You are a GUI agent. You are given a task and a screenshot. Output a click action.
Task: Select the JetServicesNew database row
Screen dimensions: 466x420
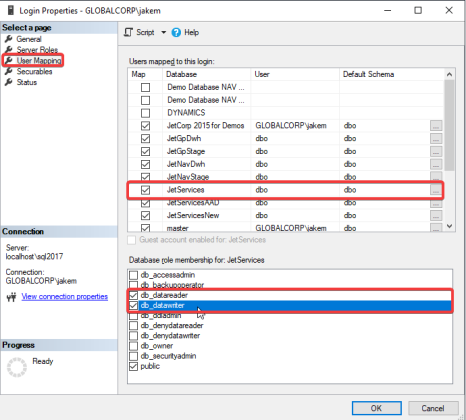tap(285, 215)
